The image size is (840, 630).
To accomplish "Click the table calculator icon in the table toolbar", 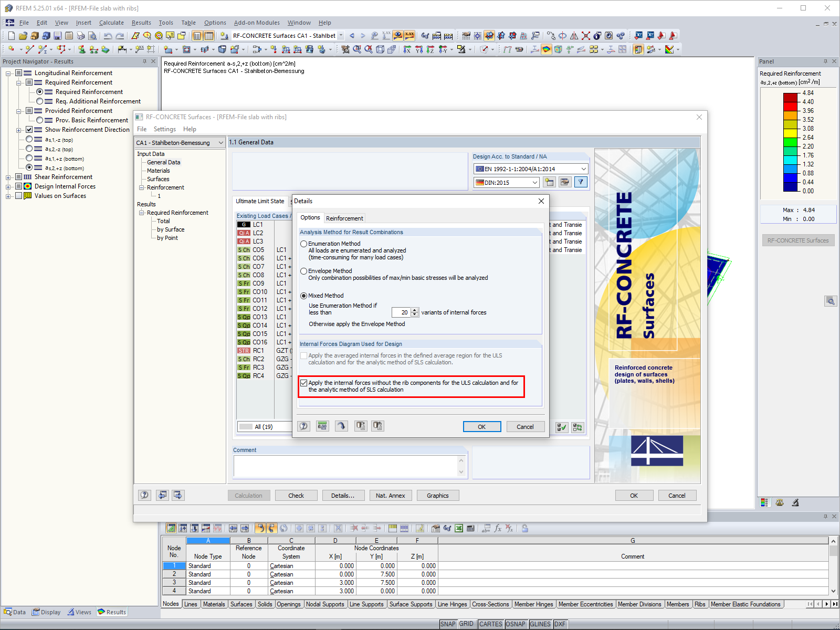I will (x=470, y=528).
